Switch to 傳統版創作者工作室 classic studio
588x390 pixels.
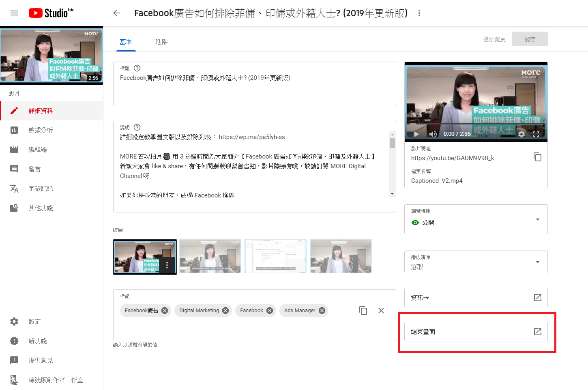coord(52,380)
